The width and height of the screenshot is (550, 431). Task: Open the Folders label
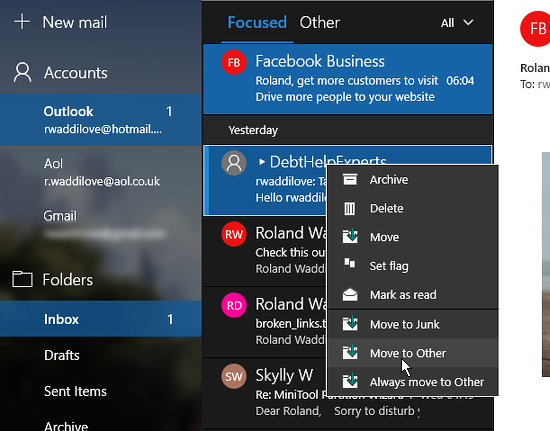click(x=68, y=280)
